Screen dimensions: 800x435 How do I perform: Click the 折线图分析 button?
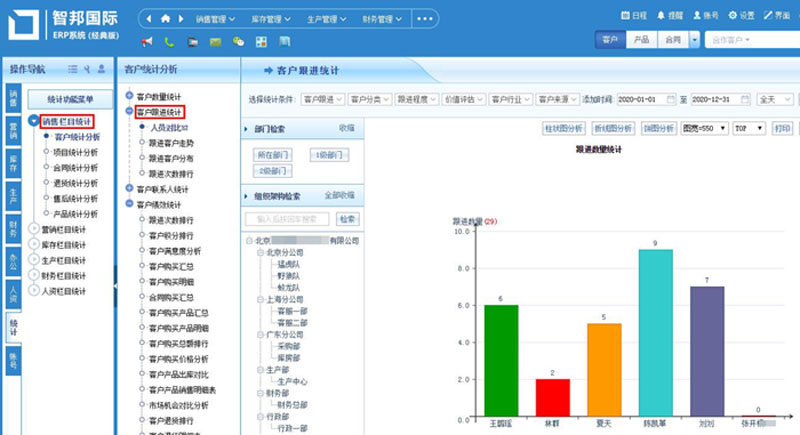[x=614, y=128]
